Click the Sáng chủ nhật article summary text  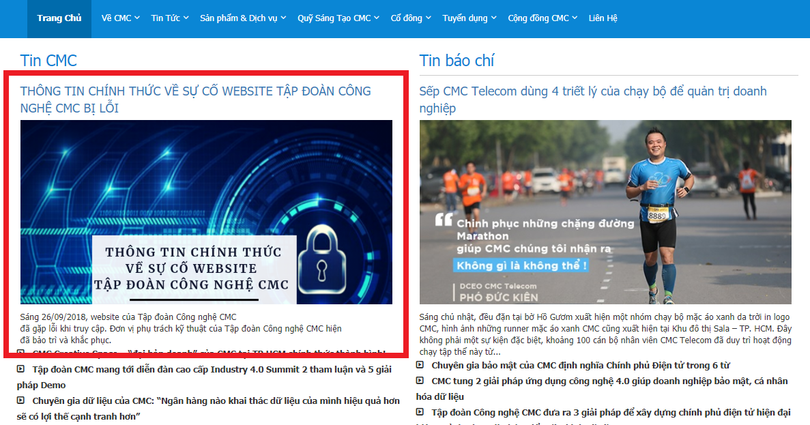tap(605, 334)
